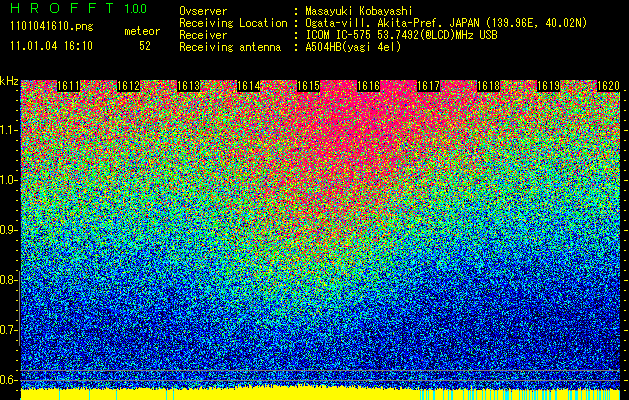629x400 pixels.
Task: Click the HROFFT title text
Action: [62, 8]
